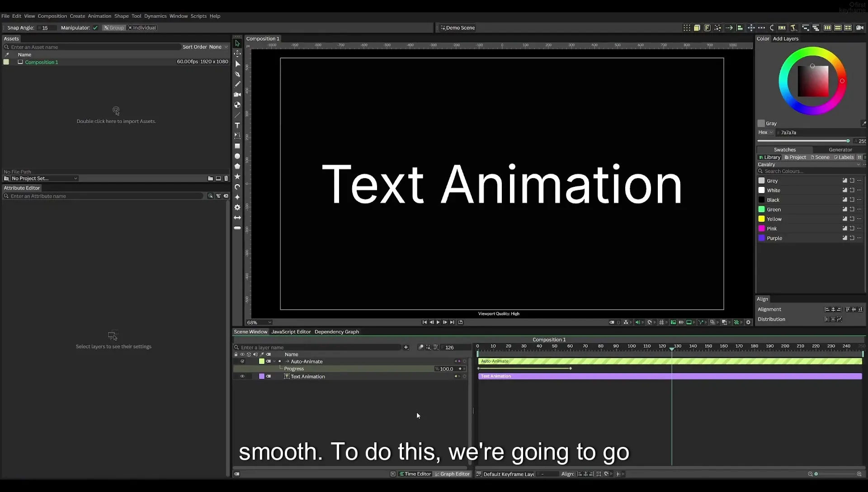Select the Arrow shape tool
868x492 pixels.
[x=237, y=218]
